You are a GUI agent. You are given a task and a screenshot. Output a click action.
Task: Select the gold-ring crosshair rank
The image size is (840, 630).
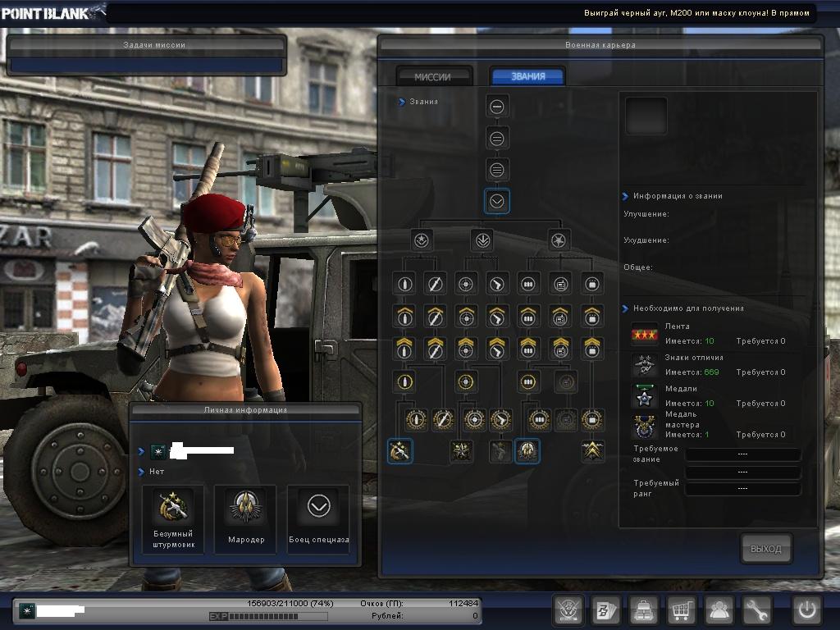pyautogui.click(x=466, y=382)
